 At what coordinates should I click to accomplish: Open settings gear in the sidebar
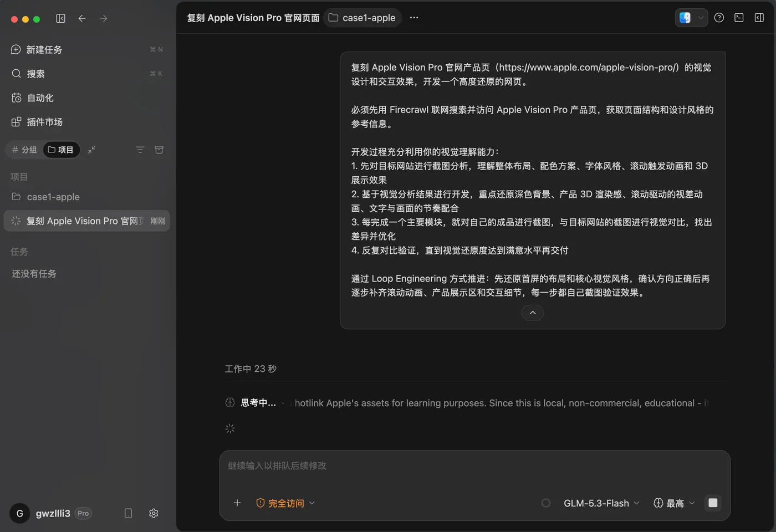coord(154,513)
